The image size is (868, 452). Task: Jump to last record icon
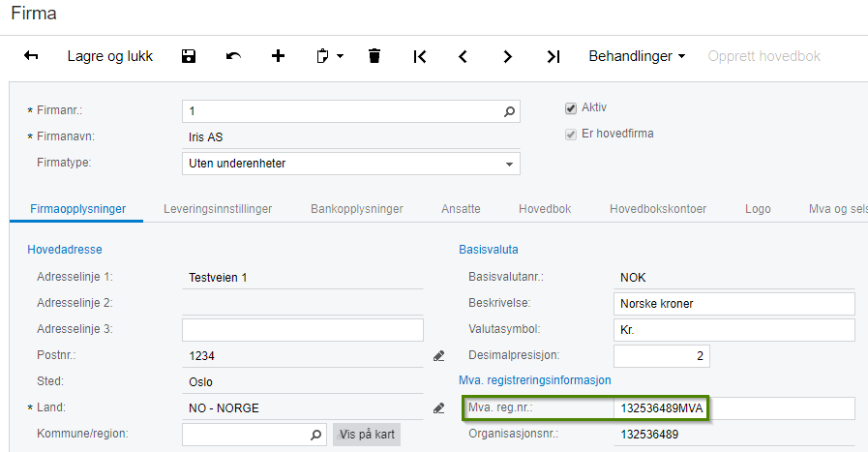coord(553,56)
